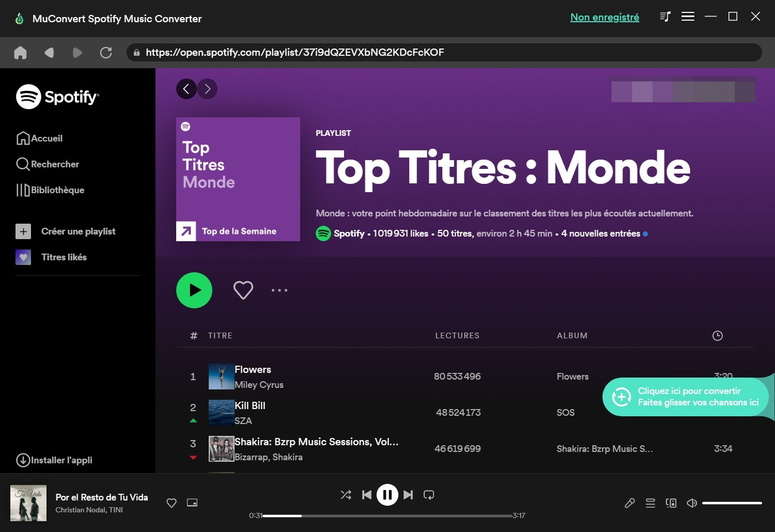
Task: Open the Non enregistré link
Action: point(605,17)
